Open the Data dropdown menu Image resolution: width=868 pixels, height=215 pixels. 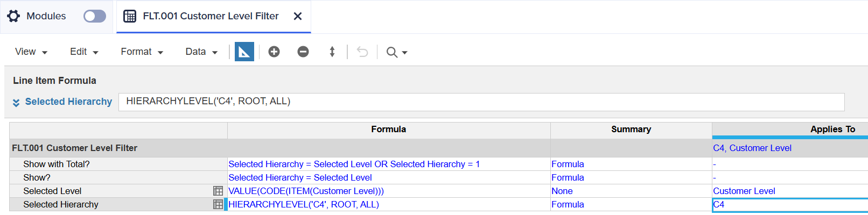pyautogui.click(x=201, y=52)
